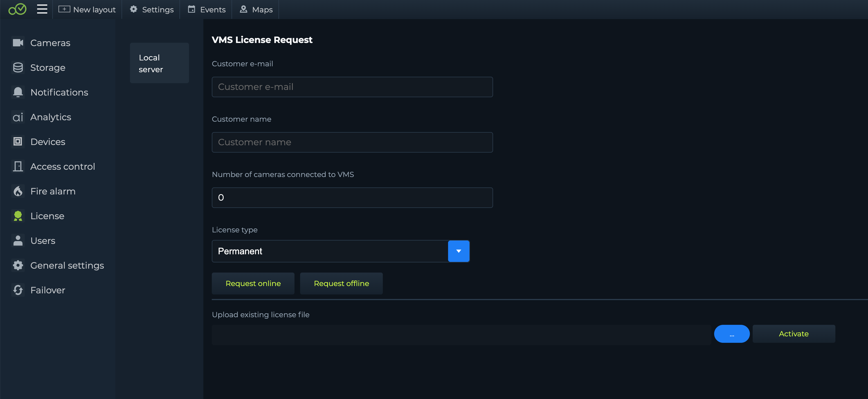Browse for license file with ellipsis button
This screenshot has height=399, width=868.
[x=732, y=334]
